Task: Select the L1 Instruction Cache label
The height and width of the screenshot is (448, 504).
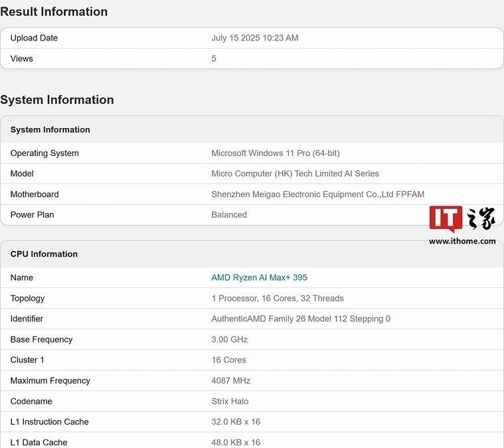Action: click(x=49, y=421)
